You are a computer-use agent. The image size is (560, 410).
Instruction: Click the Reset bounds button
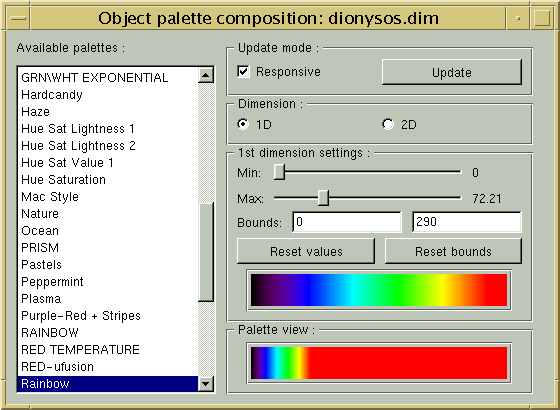click(x=453, y=251)
